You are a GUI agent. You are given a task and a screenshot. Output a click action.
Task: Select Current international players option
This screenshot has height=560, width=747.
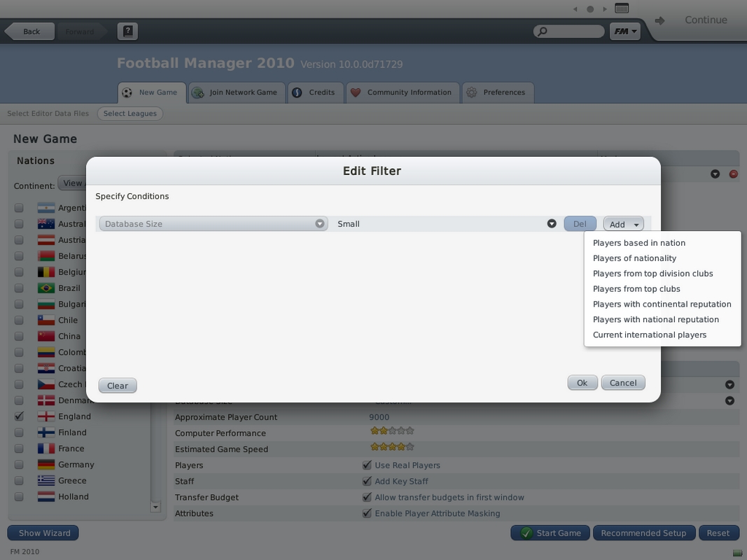coord(649,335)
